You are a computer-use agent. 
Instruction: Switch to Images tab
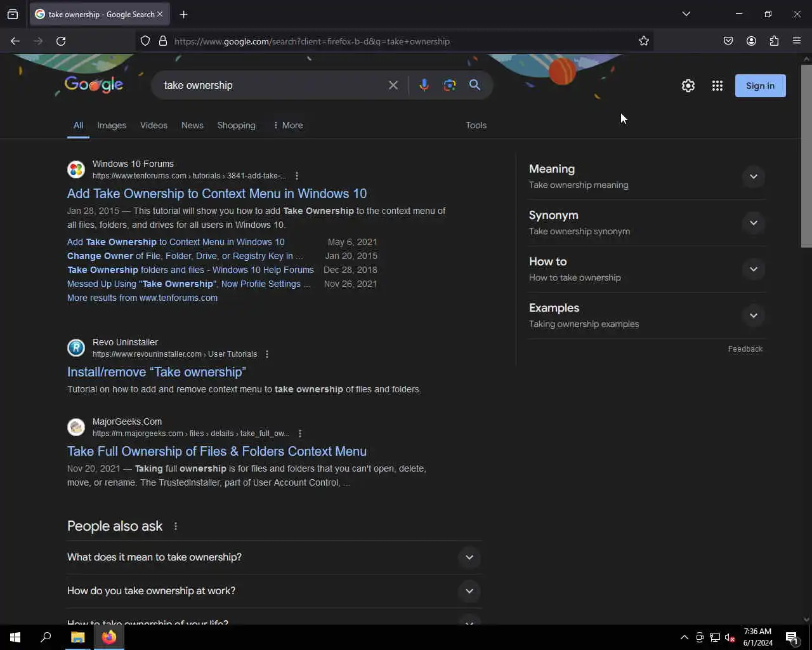[112, 126]
